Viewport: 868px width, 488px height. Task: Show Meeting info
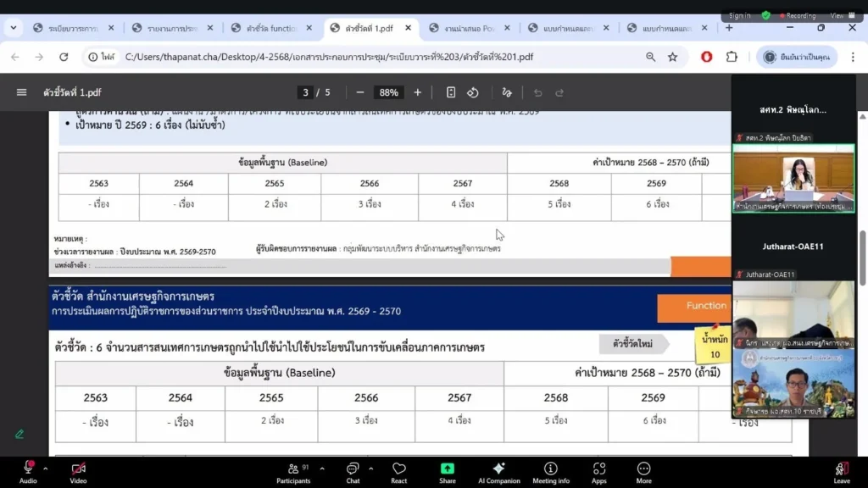pyautogui.click(x=551, y=470)
